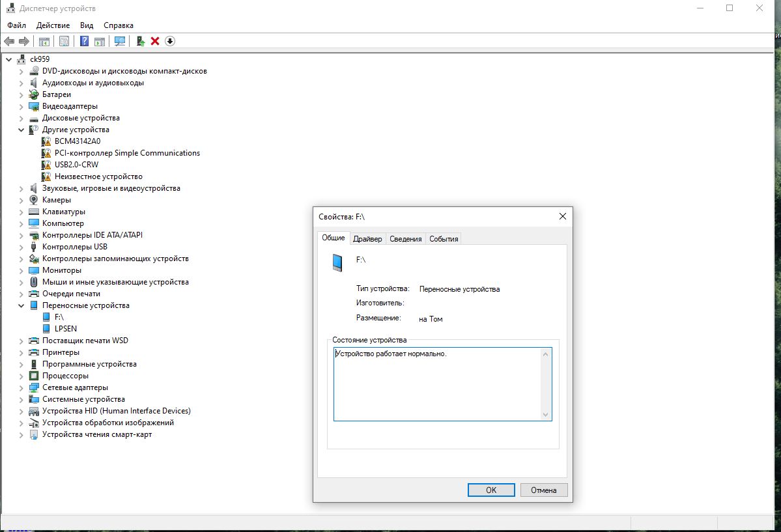This screenshot has width=781, height=532.
Task: Switch to the Общие tab
Action: 334,238
